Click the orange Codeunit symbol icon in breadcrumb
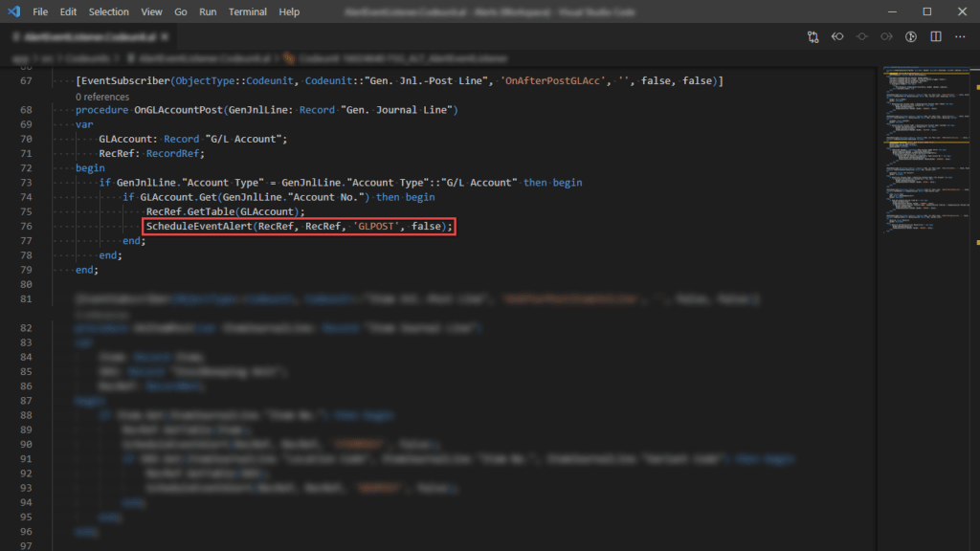980x551 pixels. coord(287,56)
